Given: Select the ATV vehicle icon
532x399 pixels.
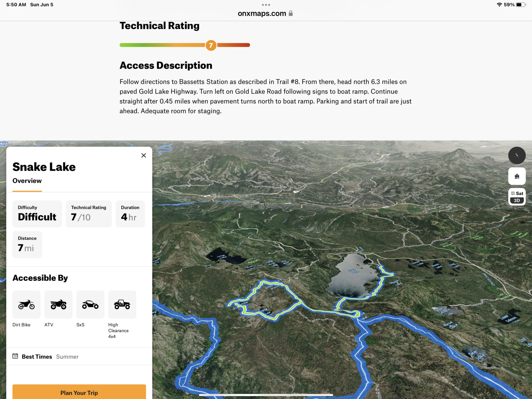Looking at the screenshot, I should coord(59,305).
